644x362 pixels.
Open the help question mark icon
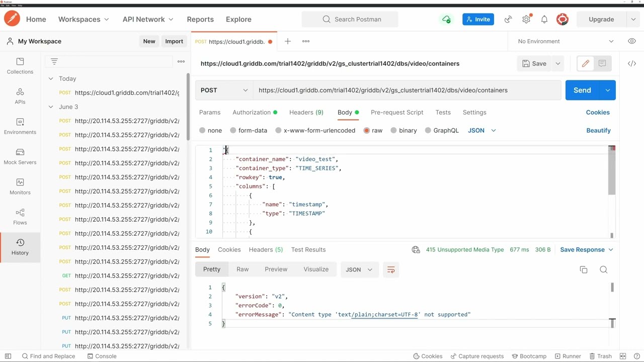pyautogui.click(x=637, y=356)
